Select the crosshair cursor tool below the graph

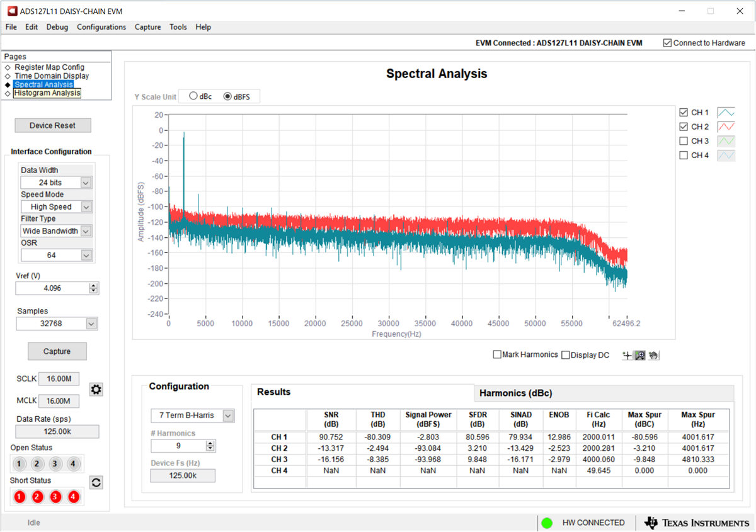[x=627, y=356]
